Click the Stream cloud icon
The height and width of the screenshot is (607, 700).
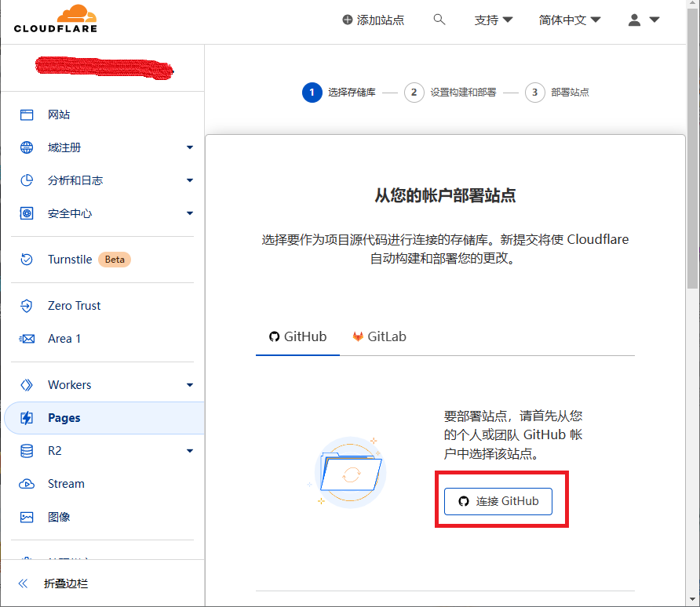[x=27, y=484]
